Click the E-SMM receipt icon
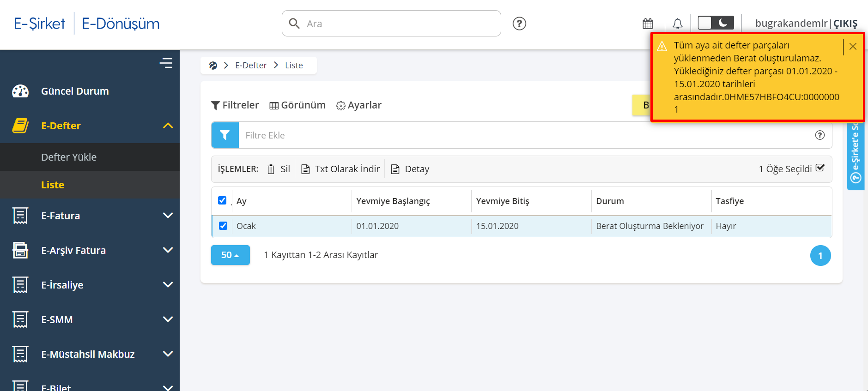Image resolution: width=868 pixels, height=391 pixels. coord(20,319)
